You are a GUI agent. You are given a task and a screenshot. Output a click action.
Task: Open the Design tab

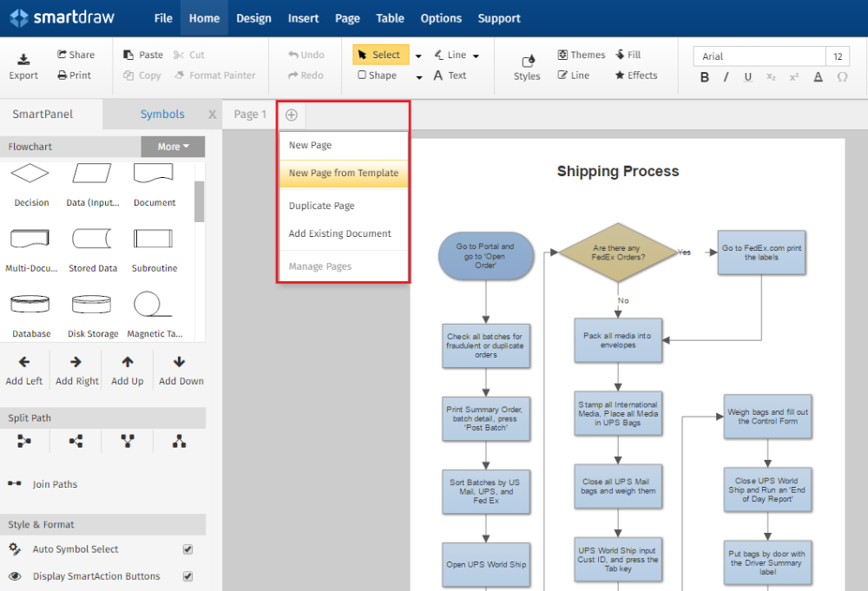(x=254, y=18)
